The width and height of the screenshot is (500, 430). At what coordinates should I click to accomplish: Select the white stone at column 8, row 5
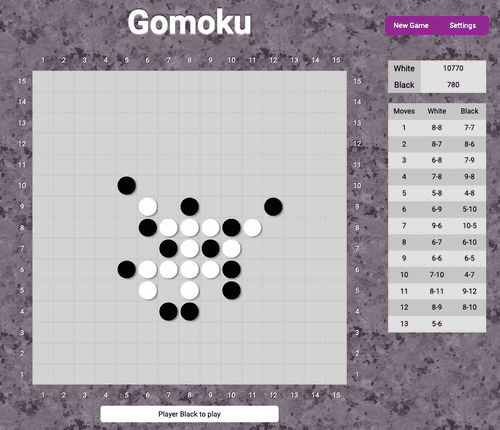click(x=190, y=290)
